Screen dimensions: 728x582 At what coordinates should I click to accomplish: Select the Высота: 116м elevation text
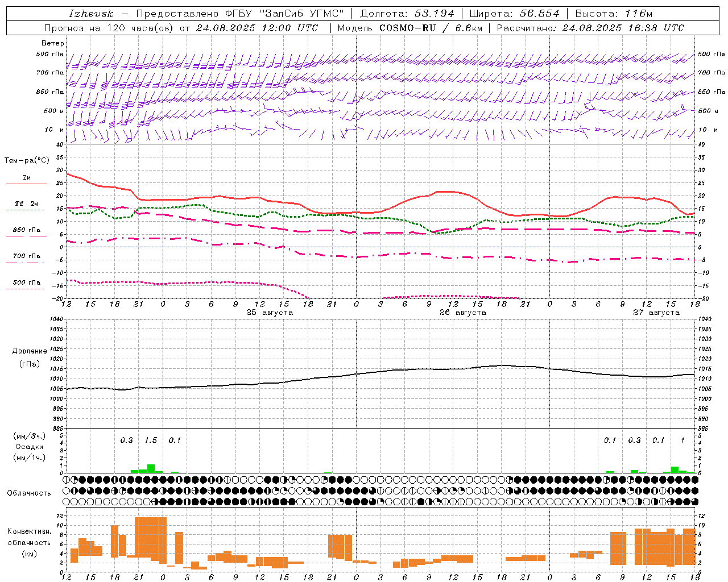pyautogui.click(x=614, y=14)
